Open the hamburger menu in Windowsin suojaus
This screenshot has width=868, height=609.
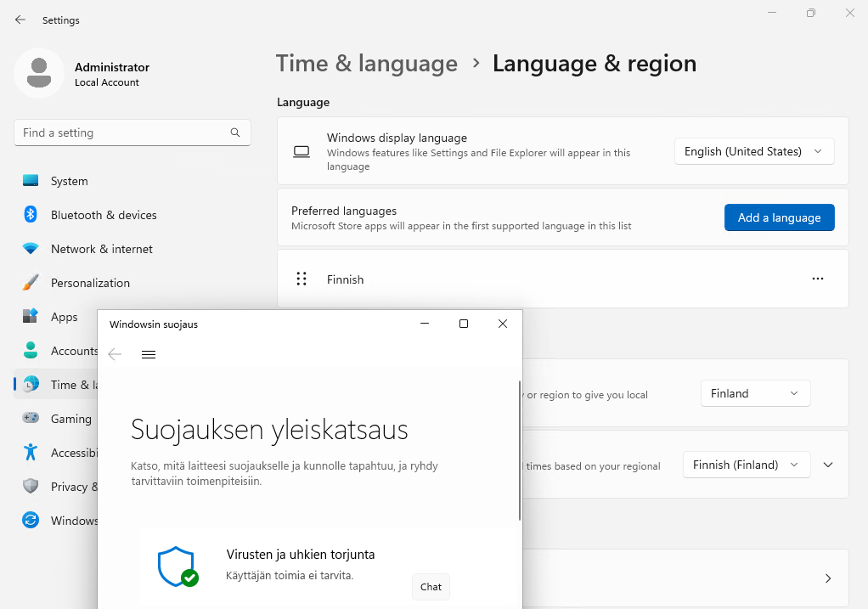click(149, 354)
